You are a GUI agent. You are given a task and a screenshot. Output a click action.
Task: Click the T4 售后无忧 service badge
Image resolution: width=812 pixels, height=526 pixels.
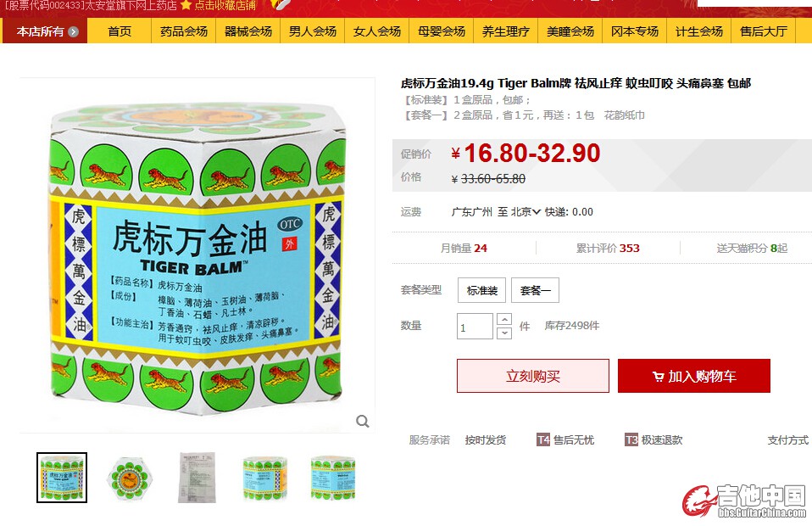click(565, 440)
